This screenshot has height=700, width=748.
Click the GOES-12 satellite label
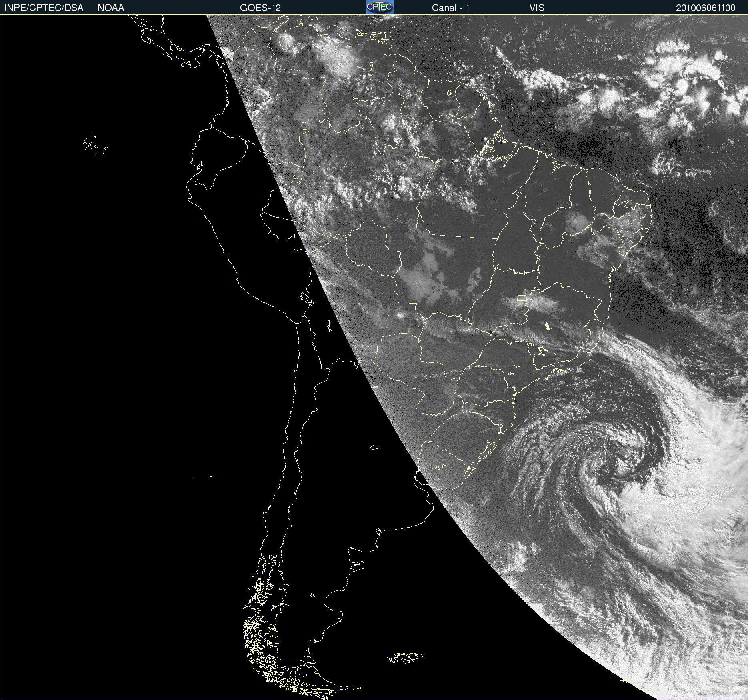(x=260, y=8)
